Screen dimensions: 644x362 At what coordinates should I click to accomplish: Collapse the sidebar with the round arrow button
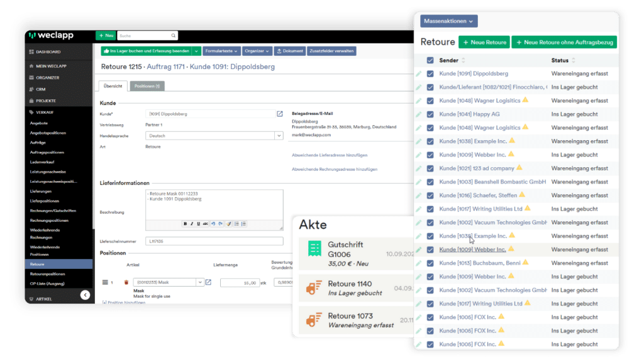[x=85, y=295]
